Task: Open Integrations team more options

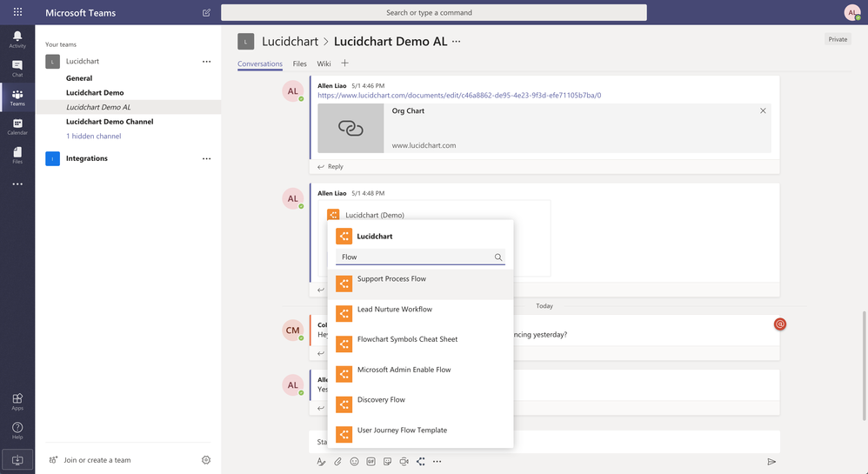Action: click(x=206, y=158)
